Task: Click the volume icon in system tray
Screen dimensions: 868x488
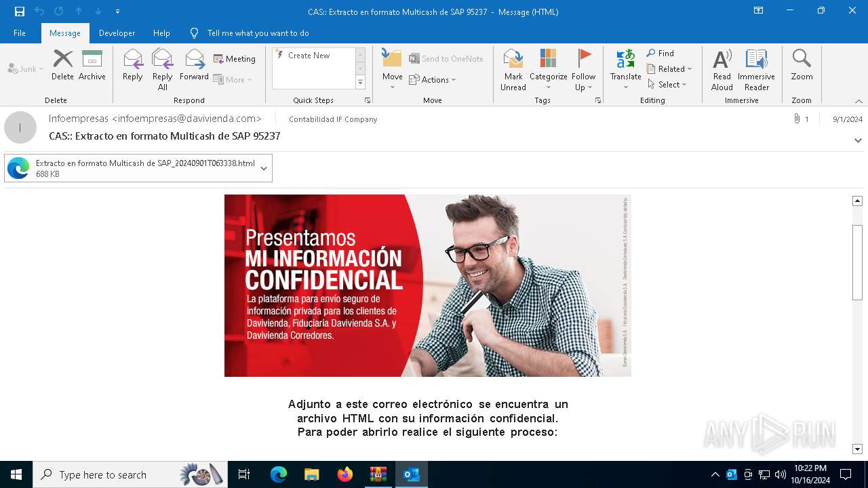Action: pos(781,474)
